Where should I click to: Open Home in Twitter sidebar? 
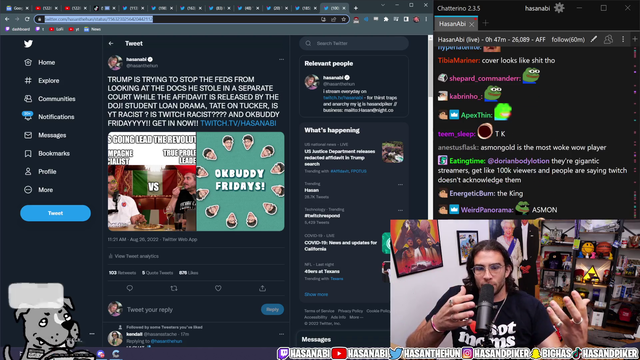(x=39, y=62)
